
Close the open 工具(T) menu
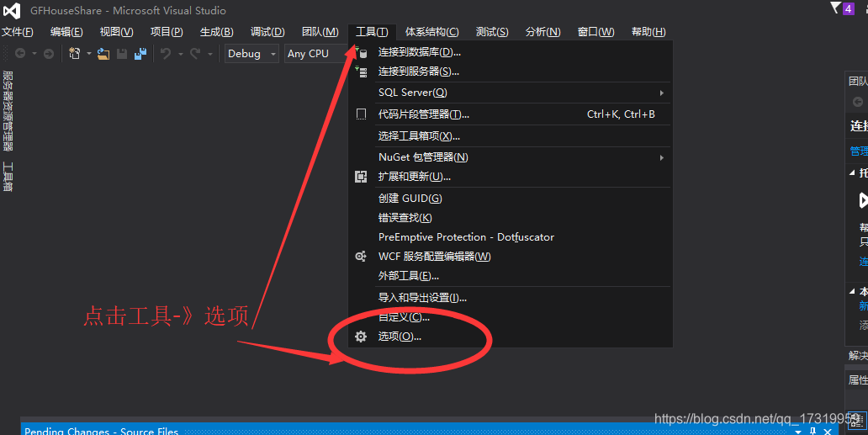tap(372, 31)
